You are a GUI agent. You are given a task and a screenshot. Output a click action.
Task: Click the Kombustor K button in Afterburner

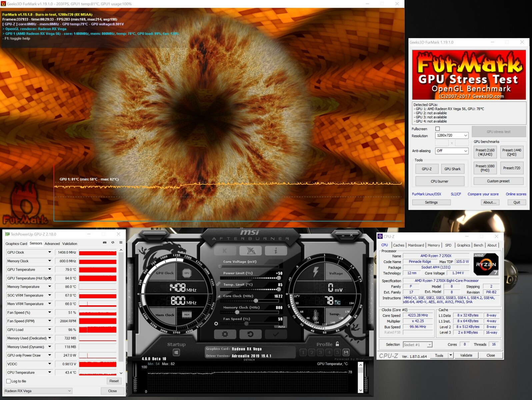pos(225,251)
